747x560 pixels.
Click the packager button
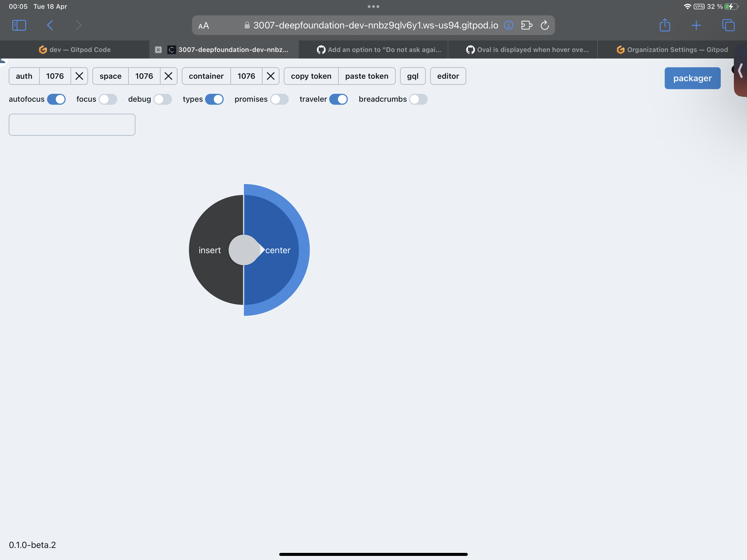point(692,78)
